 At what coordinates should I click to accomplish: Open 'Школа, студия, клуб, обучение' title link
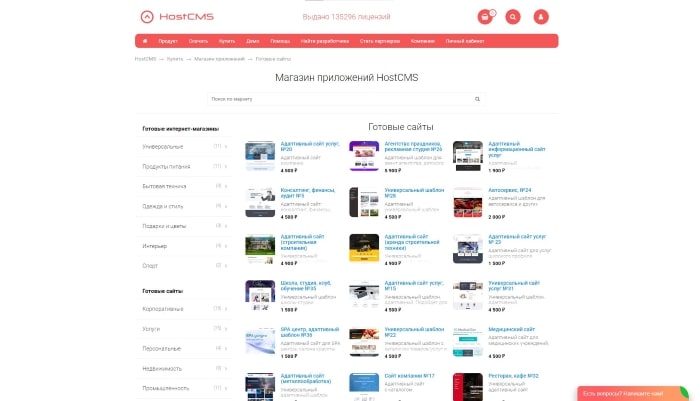pos(305,286)
